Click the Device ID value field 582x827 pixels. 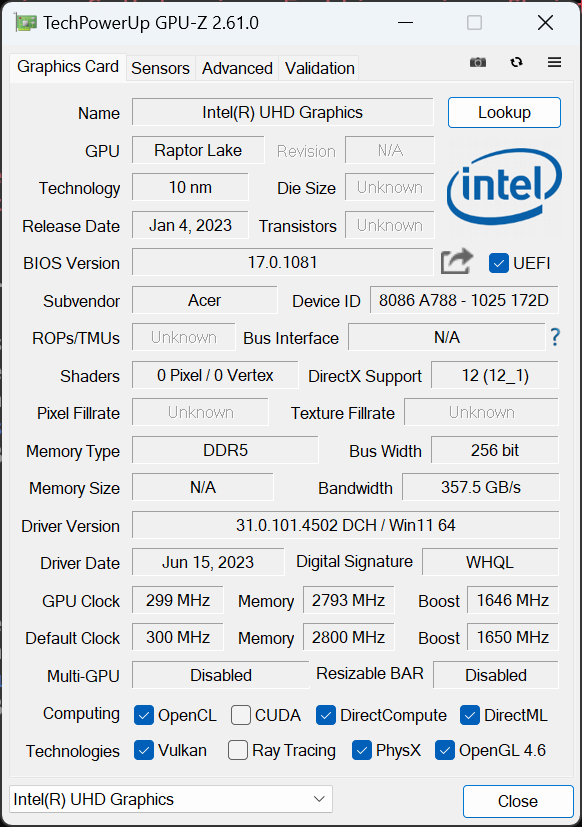(x=464, y=300)
